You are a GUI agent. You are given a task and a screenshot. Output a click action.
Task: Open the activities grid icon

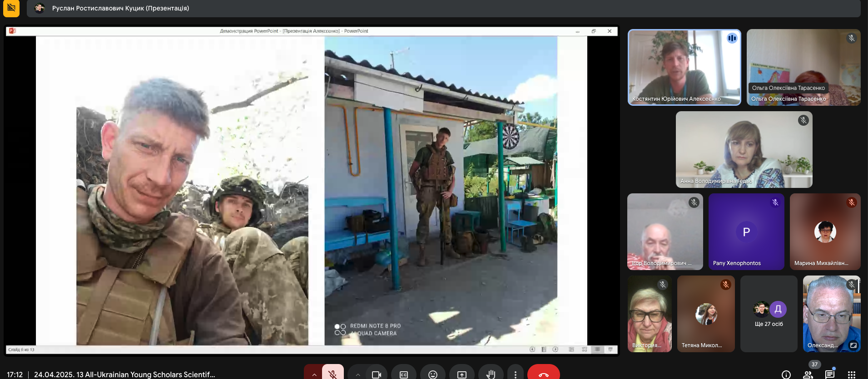[x=851, y=374]
